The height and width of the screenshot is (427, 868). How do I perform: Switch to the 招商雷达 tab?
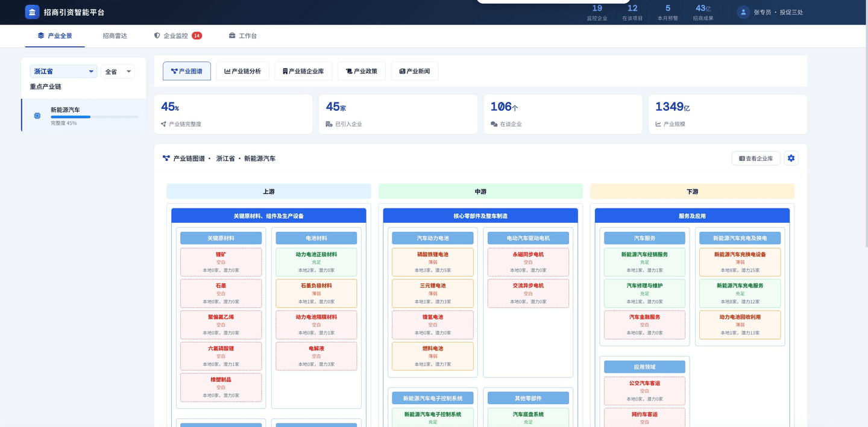115,36
